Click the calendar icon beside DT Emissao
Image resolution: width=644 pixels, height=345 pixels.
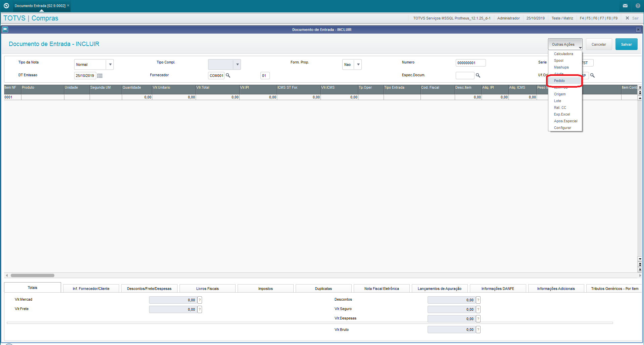[x=100, y=76]
